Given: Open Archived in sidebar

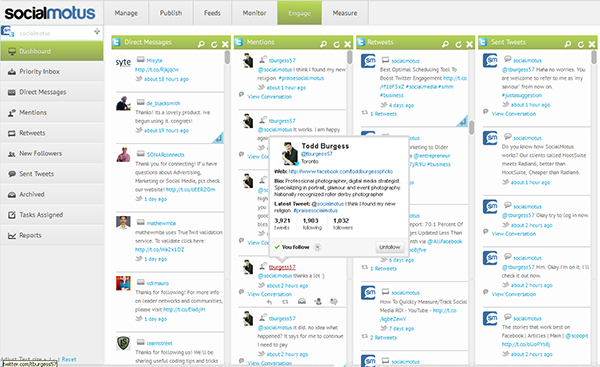Looking at the screenshot, I should (52, 194).
